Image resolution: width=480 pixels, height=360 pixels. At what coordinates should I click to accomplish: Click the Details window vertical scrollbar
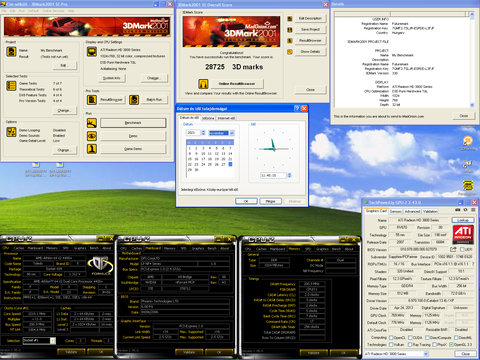pyautogui.click(x=472, y=60)
